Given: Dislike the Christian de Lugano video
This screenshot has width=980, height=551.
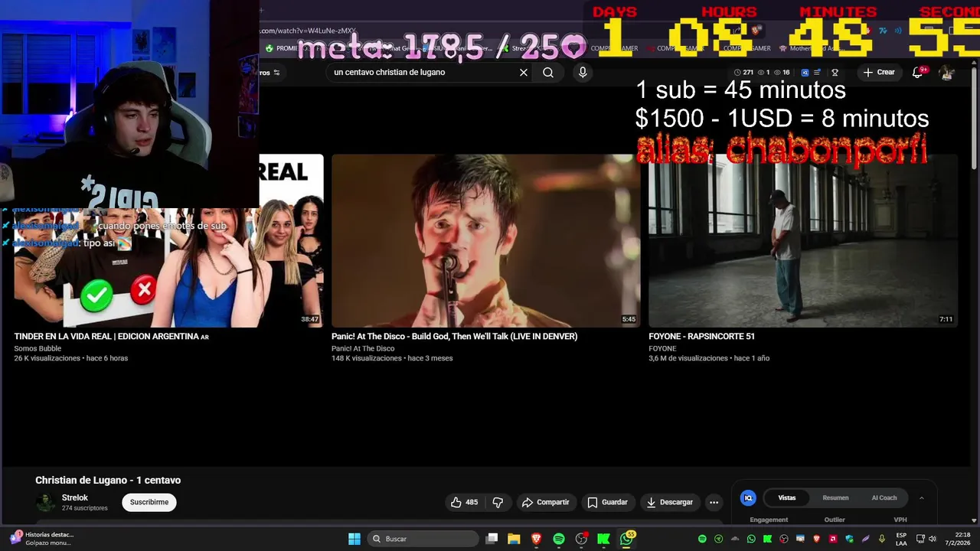Looking at the screenshot, I should tap(498, 502).
